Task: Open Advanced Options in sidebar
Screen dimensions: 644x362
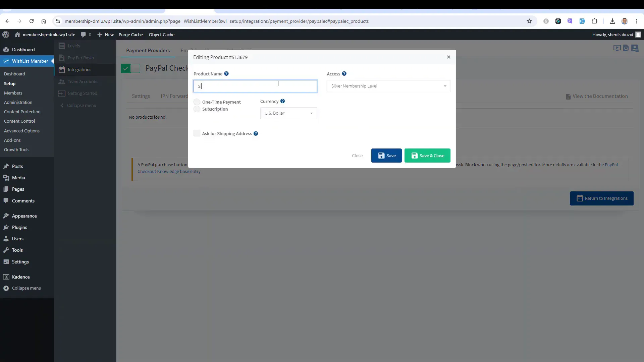Action: (22, 131)
